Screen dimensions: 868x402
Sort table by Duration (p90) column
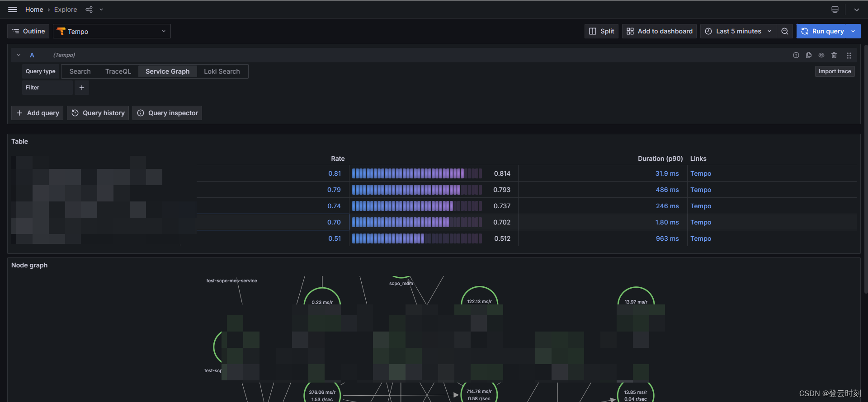click(x=660, y=159)
